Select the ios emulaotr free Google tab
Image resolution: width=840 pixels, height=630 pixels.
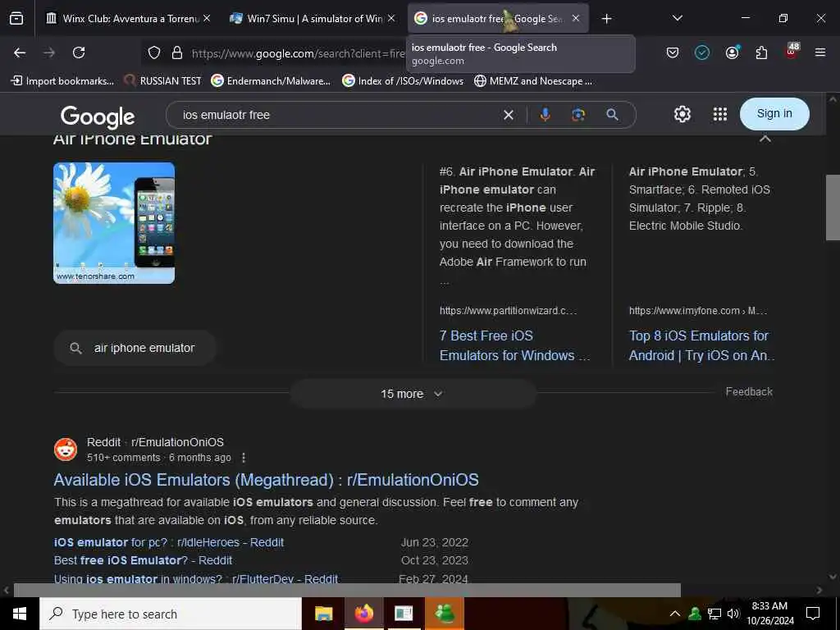point(498,18)
